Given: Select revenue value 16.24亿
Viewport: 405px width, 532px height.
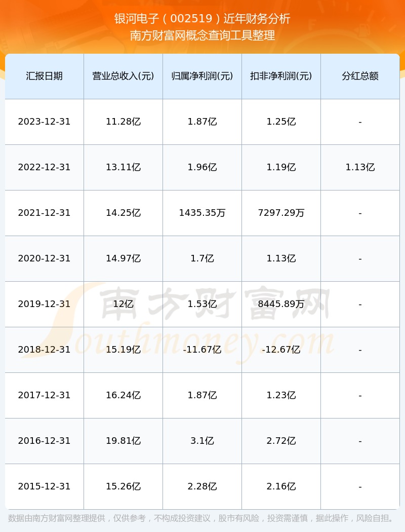Looking at the screenshot, I should tap(124, 395).
